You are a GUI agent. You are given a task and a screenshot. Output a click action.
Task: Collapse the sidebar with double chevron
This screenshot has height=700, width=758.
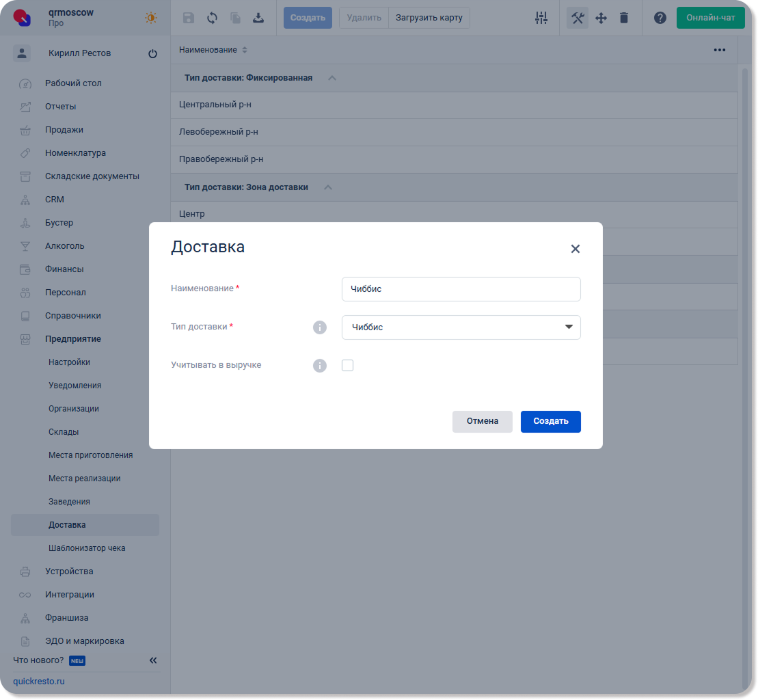pos(153,660)
